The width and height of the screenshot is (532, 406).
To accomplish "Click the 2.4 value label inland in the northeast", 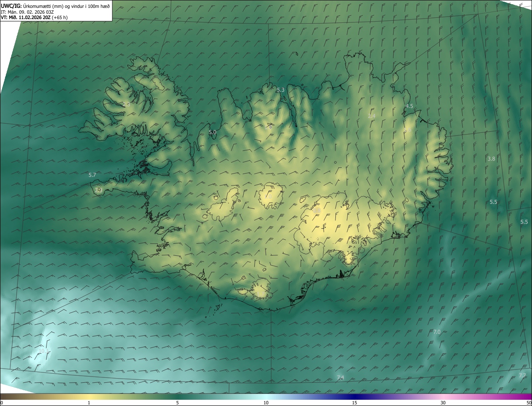I will pos(372,116).
